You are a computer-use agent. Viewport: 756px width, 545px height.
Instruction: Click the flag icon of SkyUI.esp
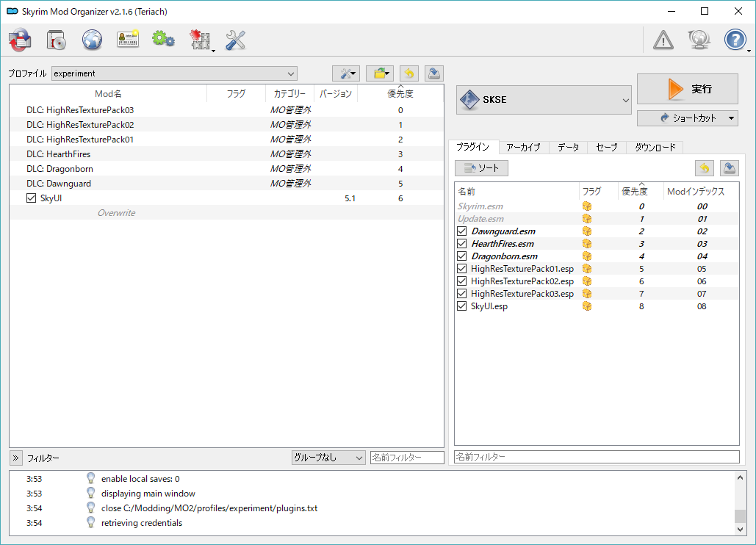(x=587, y=306)
